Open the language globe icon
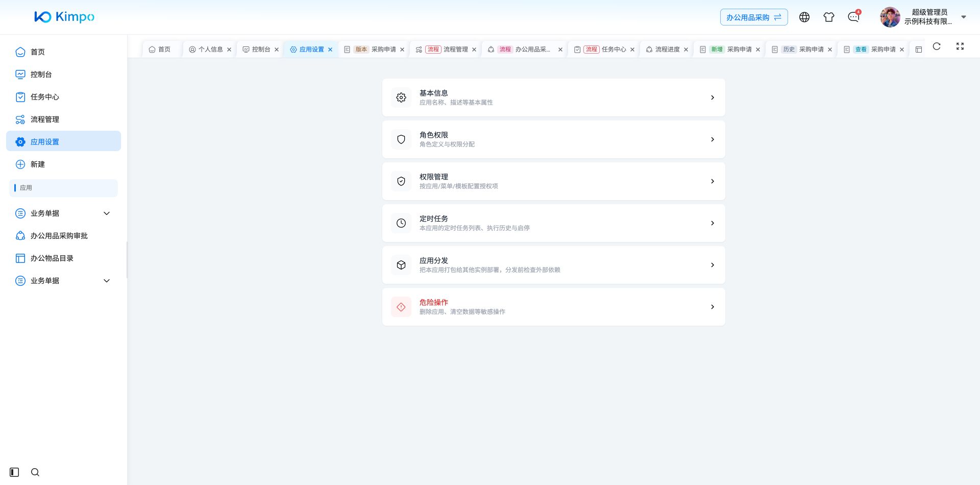980x485 pixels. pyautogui.click(x=804, y=17)
